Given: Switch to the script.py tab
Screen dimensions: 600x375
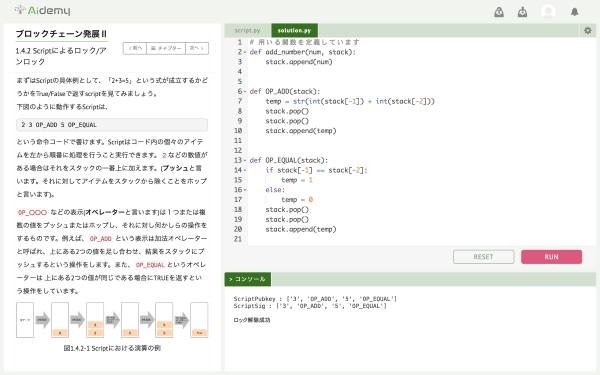Looking at the screenshot, I should 247,30.
